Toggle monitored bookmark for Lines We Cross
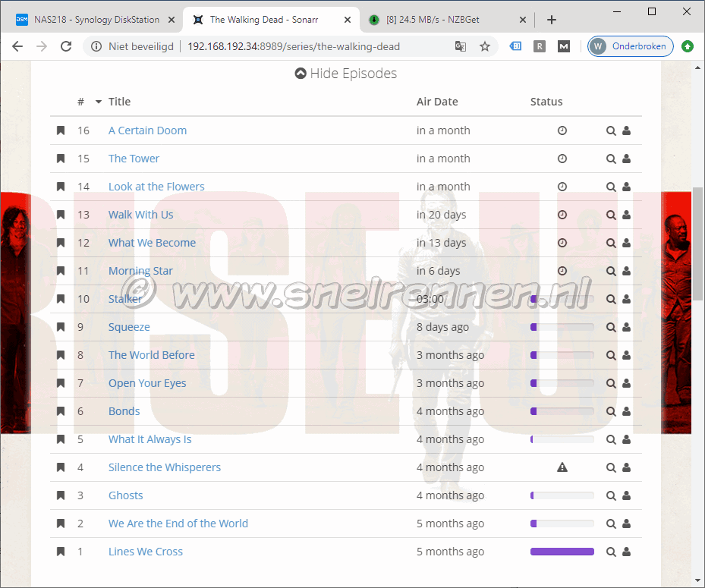Viewport: 705px width, 588px height. [x=61, y=552]
